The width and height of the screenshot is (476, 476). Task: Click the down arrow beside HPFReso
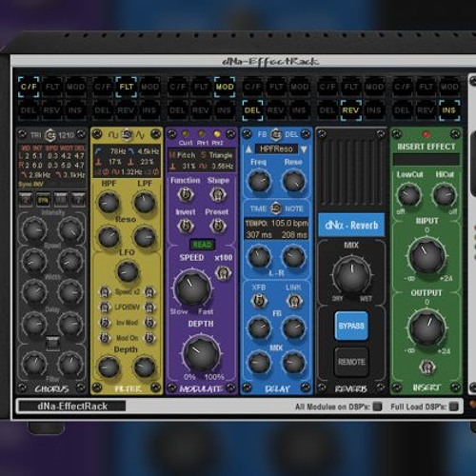tap(304, 149)
